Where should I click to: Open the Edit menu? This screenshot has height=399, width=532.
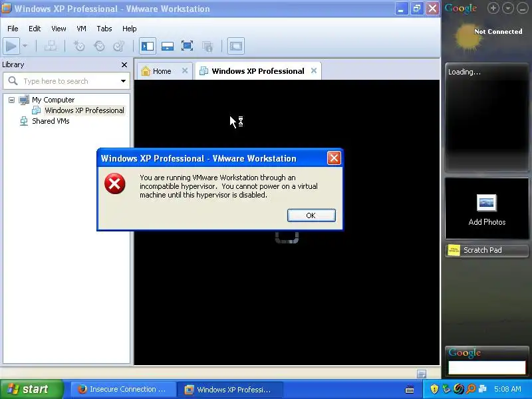coord(35,29)
